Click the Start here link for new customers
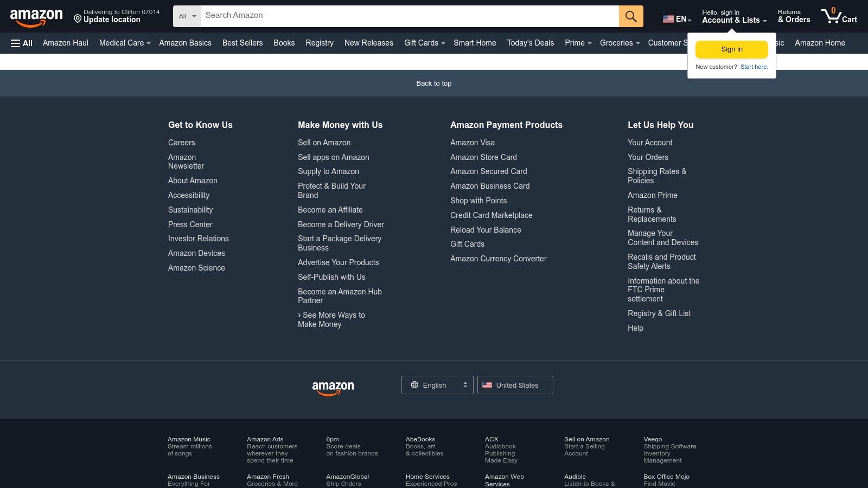This screenshot has width=868, height=488. pos(754,67)
